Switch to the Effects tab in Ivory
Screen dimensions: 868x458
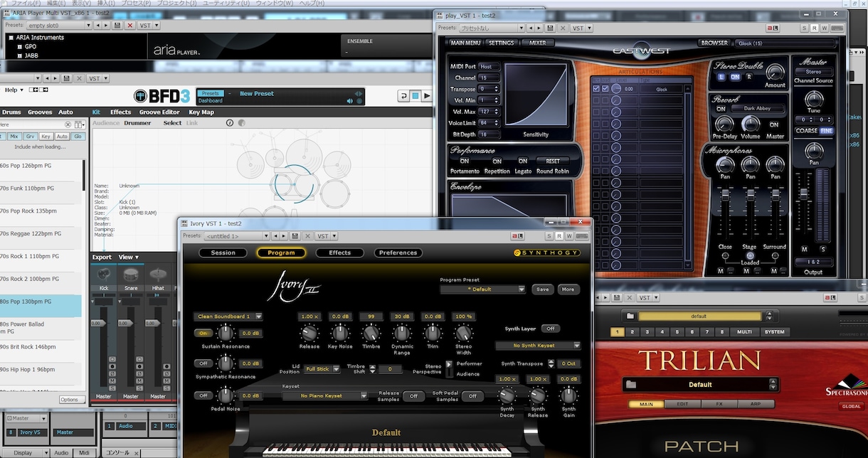click(339, 252)
